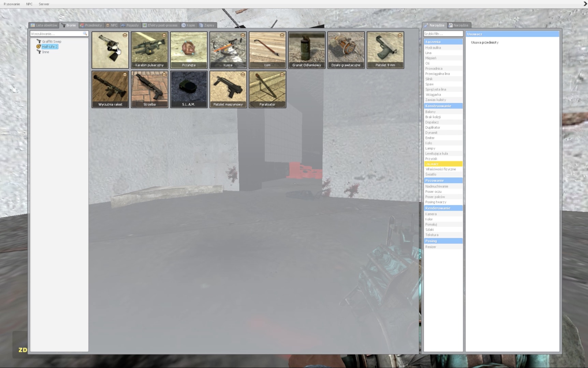588x368 pixels.
Task: Pick the S.L.A.M. weapon icon
Action: pyautogui.click(x=189, y=89)
